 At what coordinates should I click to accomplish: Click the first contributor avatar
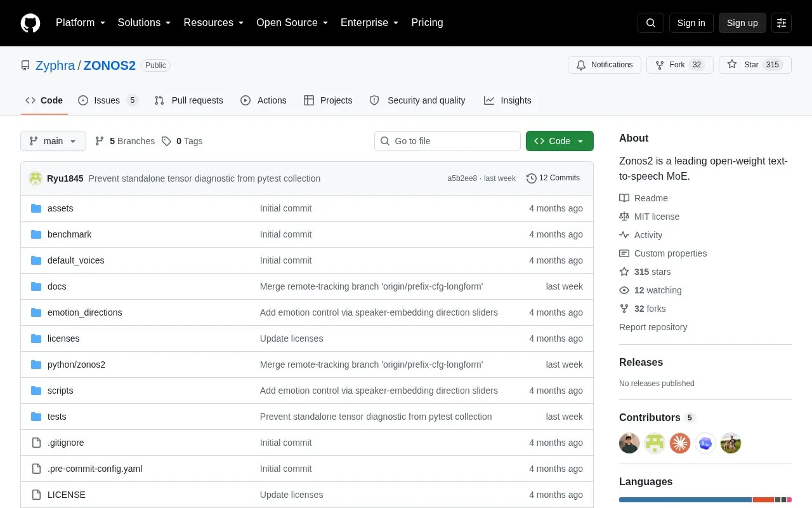pyautogui.click(x=629, y=443)
